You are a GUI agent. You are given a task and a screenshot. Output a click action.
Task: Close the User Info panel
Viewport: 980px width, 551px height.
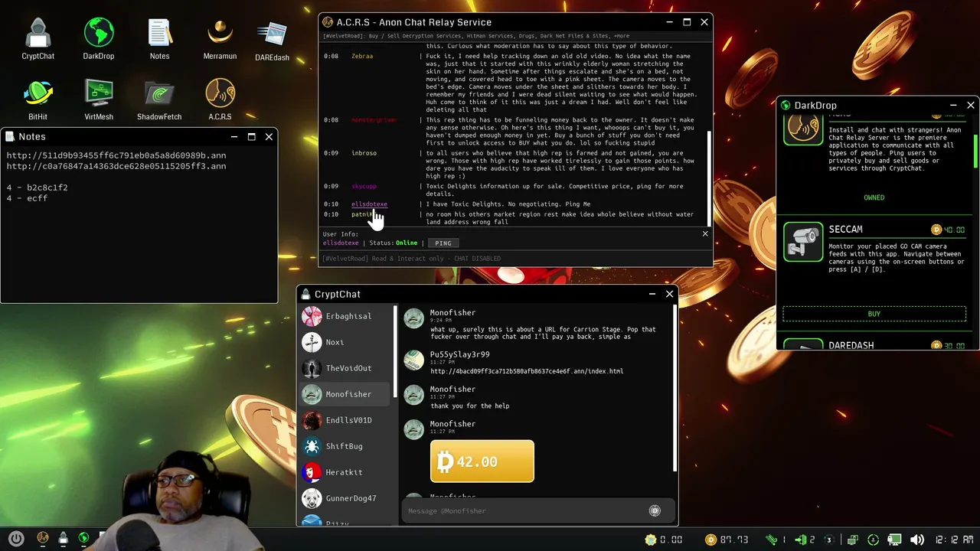point(705,233)
